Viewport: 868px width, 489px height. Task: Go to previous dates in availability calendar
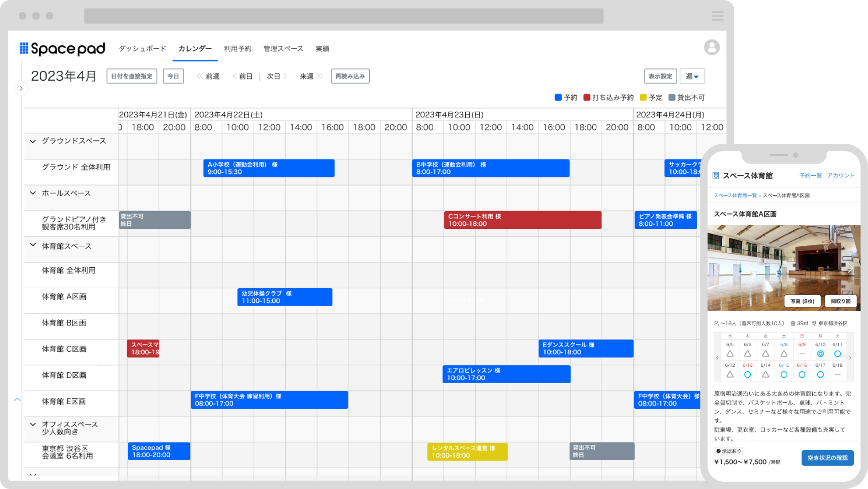point(717,358)
